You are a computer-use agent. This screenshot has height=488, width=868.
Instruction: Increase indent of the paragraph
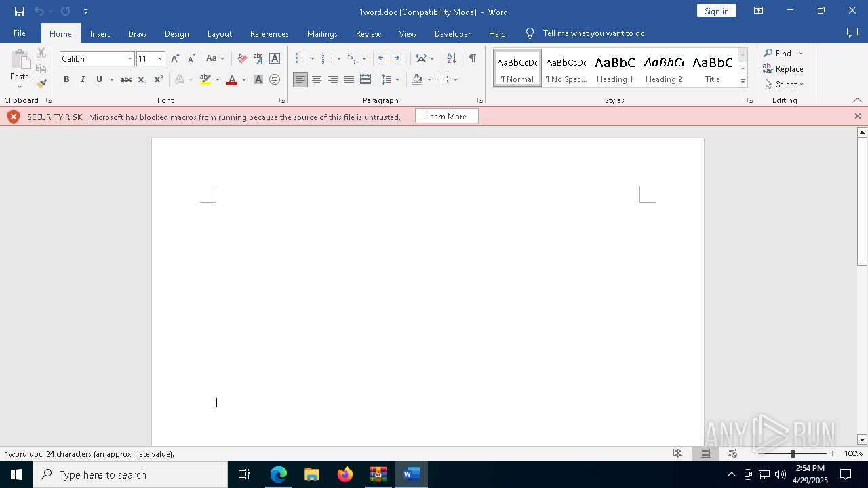point(400,59)
